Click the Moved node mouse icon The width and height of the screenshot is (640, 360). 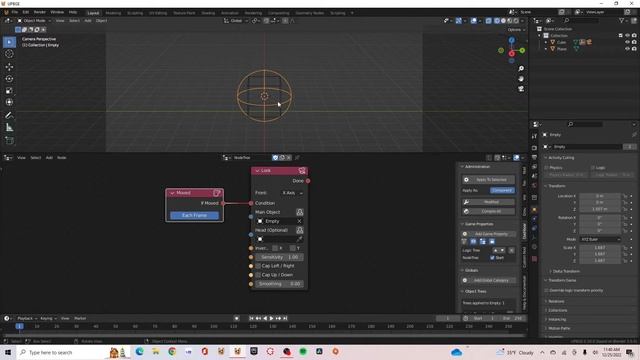[217, 193]
